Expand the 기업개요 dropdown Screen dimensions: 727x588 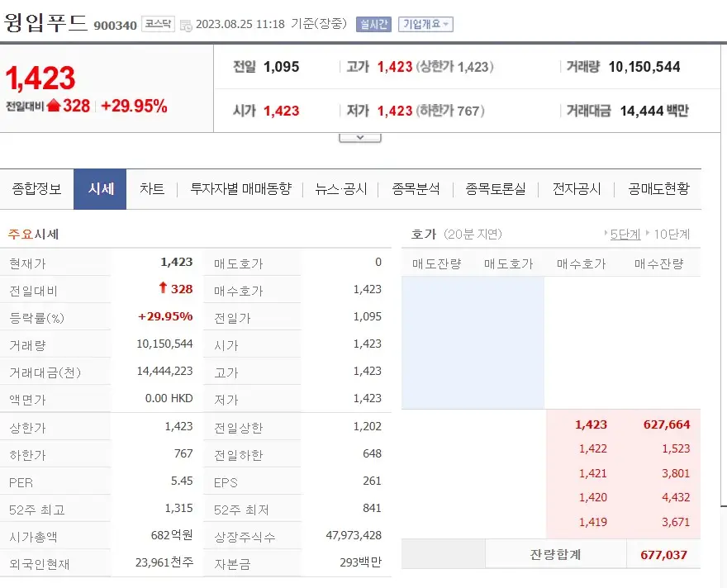click(x=423, y=22)
